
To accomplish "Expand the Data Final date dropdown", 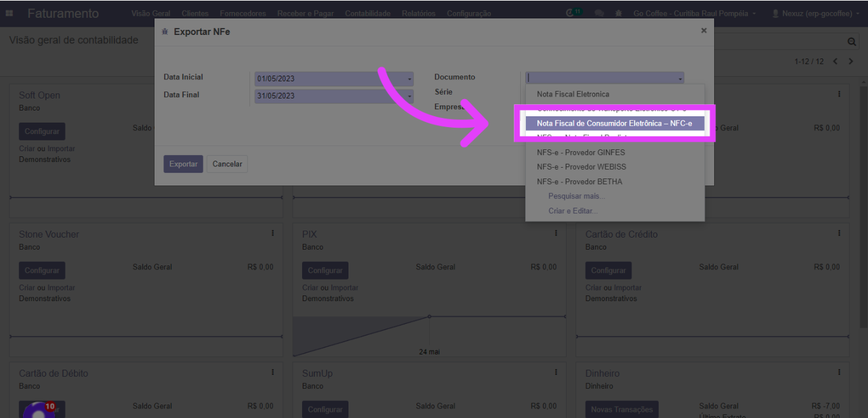I will coord(410,97).
